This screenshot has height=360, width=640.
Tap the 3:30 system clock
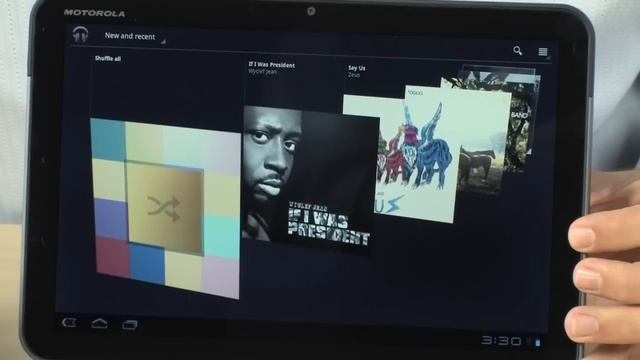(x=501, y=340)
